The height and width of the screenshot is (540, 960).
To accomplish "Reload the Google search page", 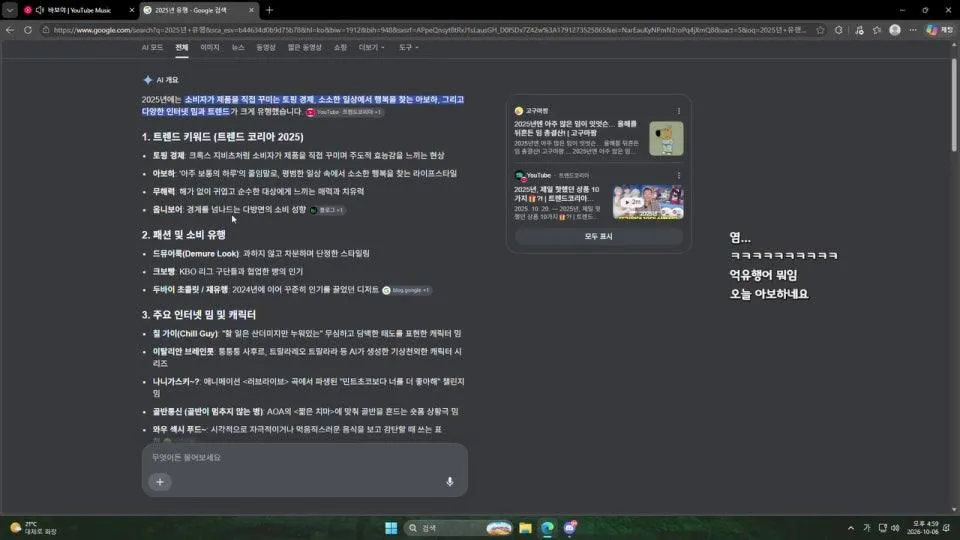I will pyautogui.click(x=28, y=30).
